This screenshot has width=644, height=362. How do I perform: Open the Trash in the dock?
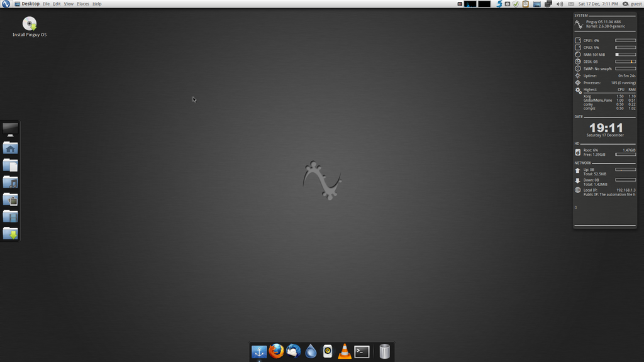pos(384,351)
